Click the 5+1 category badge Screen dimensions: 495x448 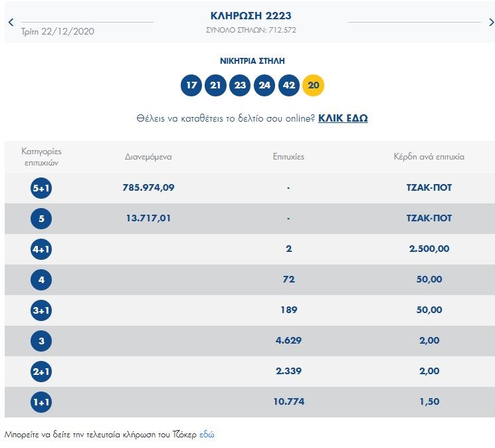pyautogui.click(x=41, y=188)
